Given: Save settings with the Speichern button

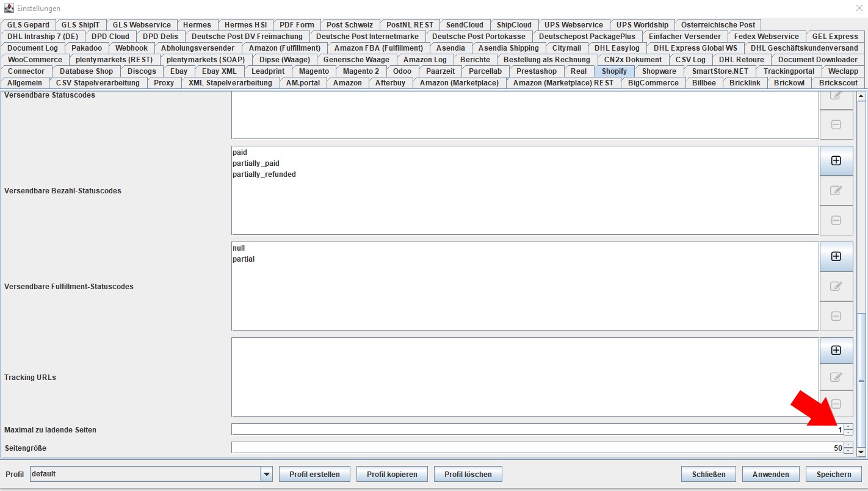Looking at the screenshot, I should (x=834, y=474).
